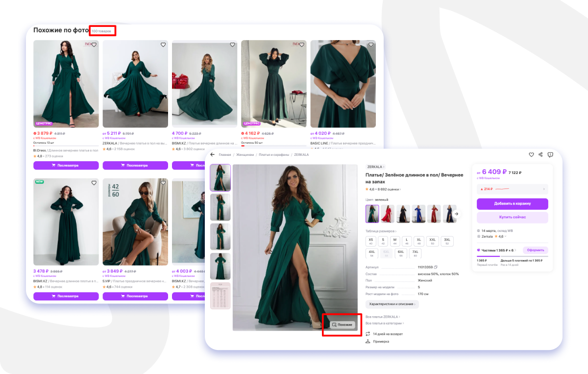Open report/complaint icon in product header

coord(550,154)
